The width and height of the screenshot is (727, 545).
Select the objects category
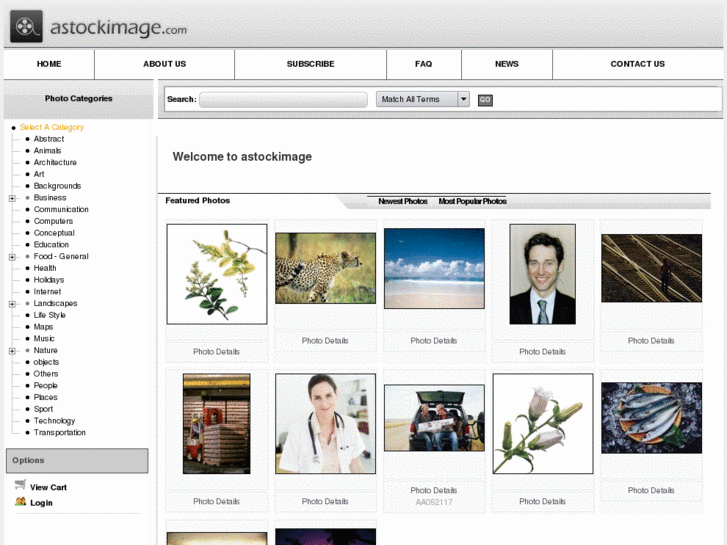tap(46, 362)
